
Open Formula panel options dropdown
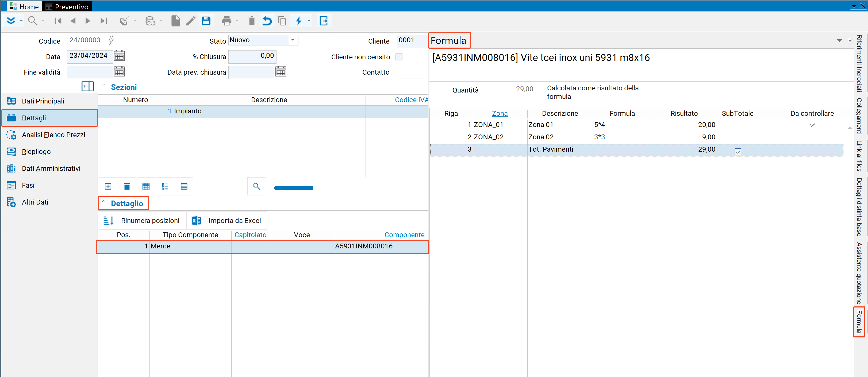(839, 40)
